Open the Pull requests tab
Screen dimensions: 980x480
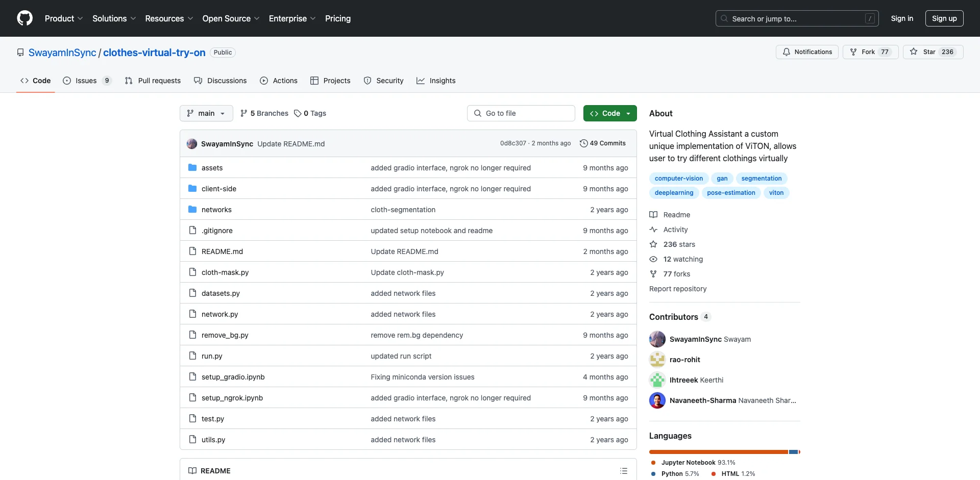153,81
